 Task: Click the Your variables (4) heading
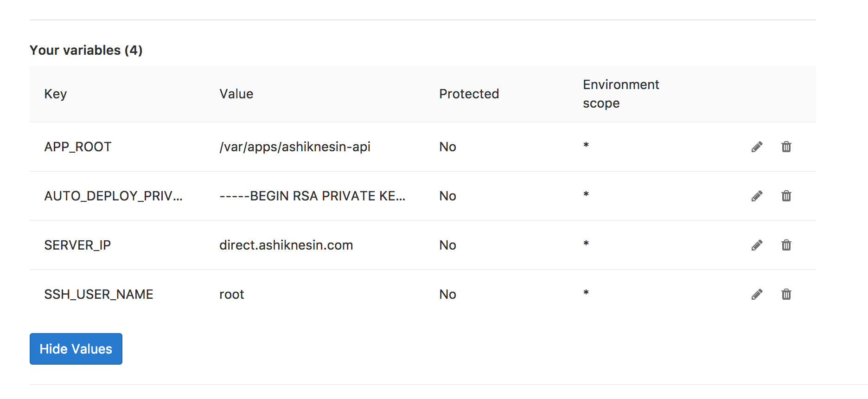tap(86, 50)
